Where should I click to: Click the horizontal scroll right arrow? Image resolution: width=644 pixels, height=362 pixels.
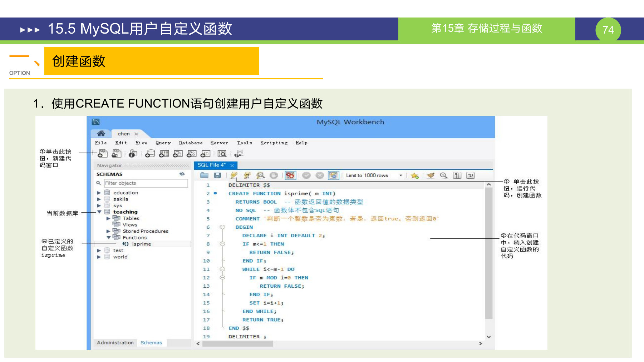point(481,343)
